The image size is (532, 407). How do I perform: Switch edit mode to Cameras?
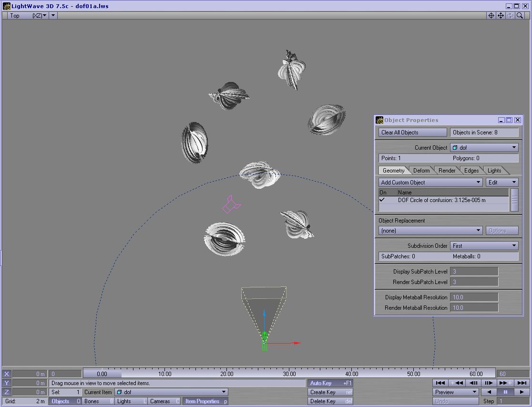tap(164, 401)
